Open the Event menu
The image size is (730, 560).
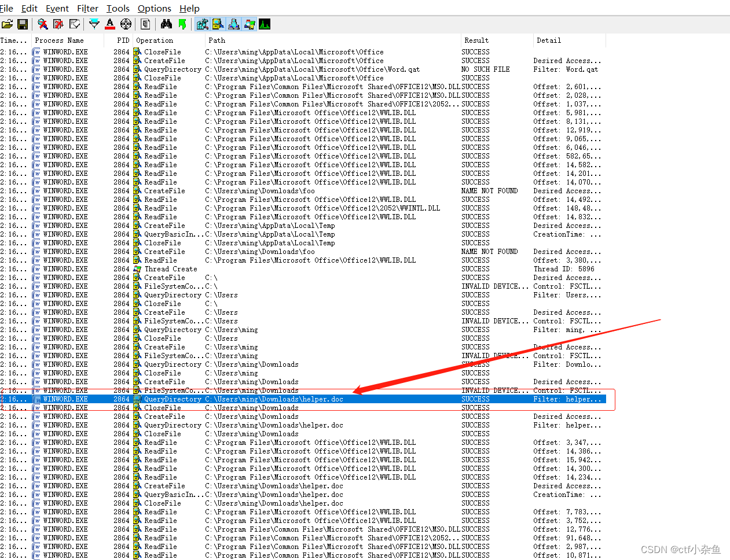pyautogui.click(x=57, y=9)
